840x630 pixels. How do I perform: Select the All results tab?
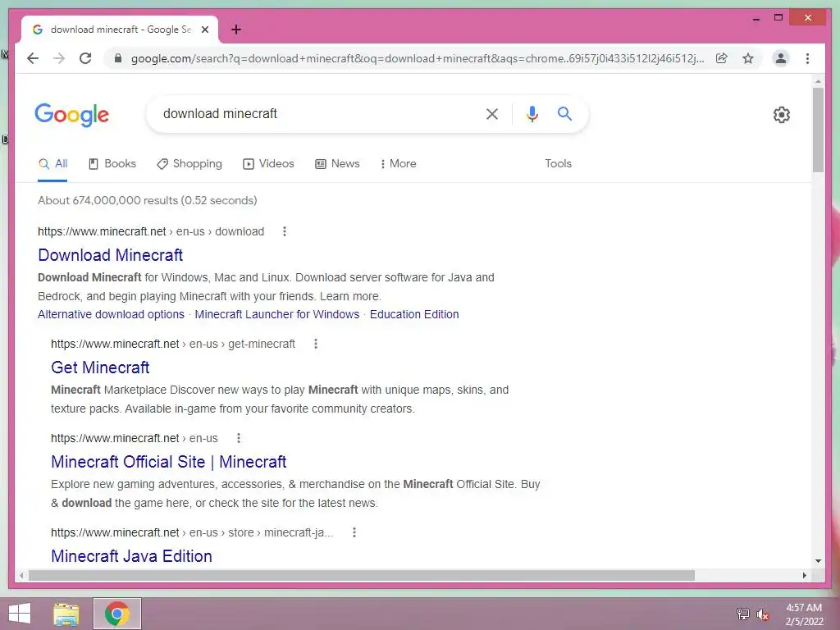click(x=52, y=164)
